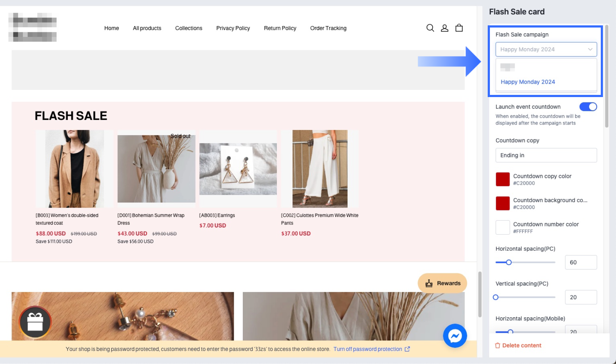Screen dimensions: 616x364
Task: Click the Sold out badge
Action: 180,136
